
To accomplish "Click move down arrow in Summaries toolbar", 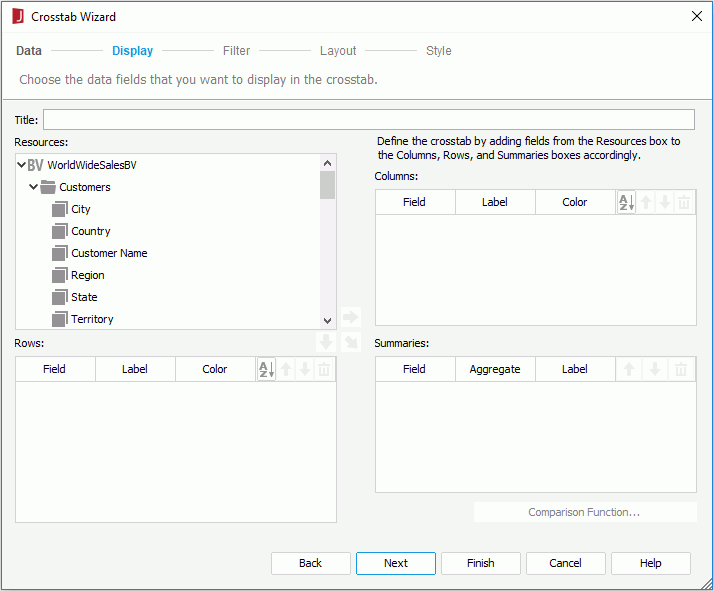I will click(655, 369).
